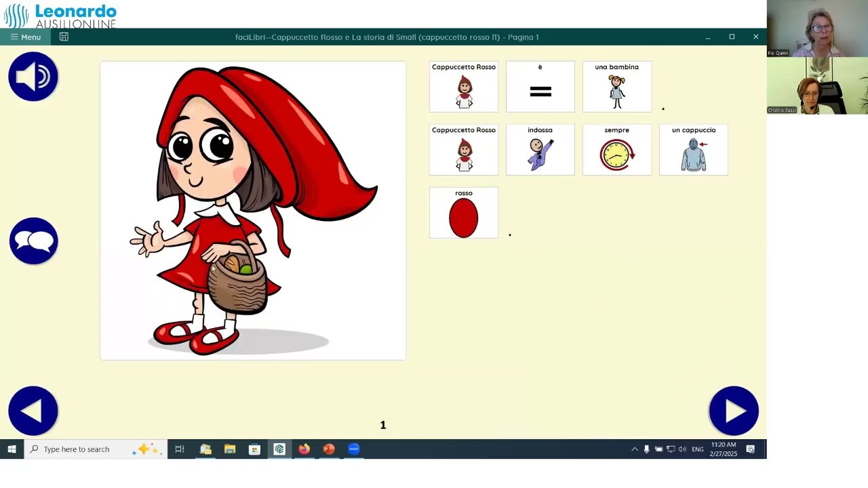Select the 'una bambina' symbol card
This screenshot has height=488, width=868.
[617, 87]
